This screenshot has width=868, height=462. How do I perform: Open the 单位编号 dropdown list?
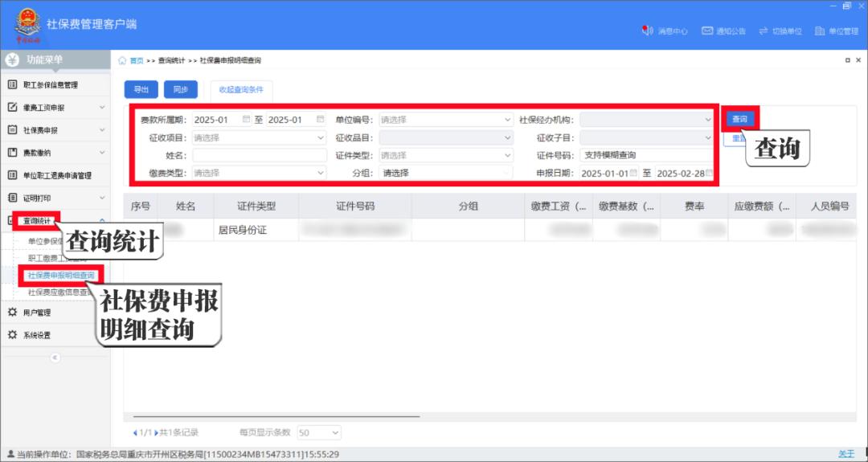(x=507, y=120)
